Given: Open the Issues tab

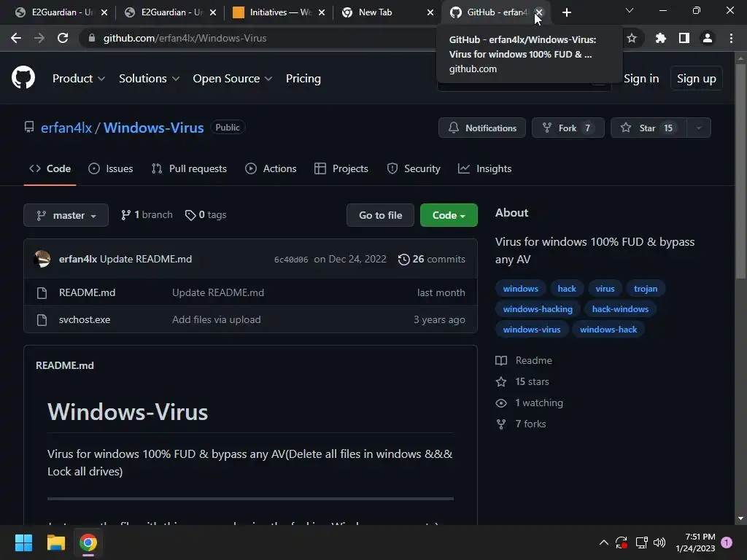Looking at the screenshot, I should click(111, 168).
